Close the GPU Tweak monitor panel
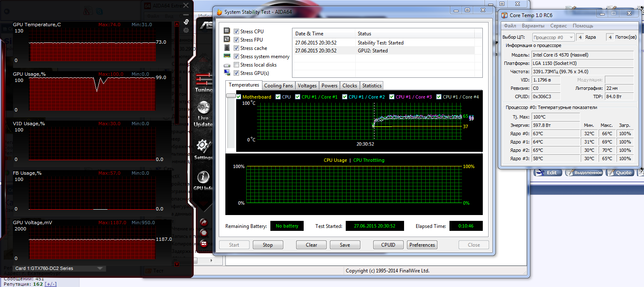Viewport: 644px width, 287px height. click(186, 5)
